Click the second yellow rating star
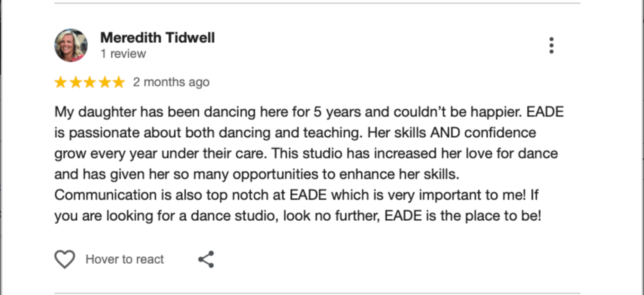 [x=75, y=82]
